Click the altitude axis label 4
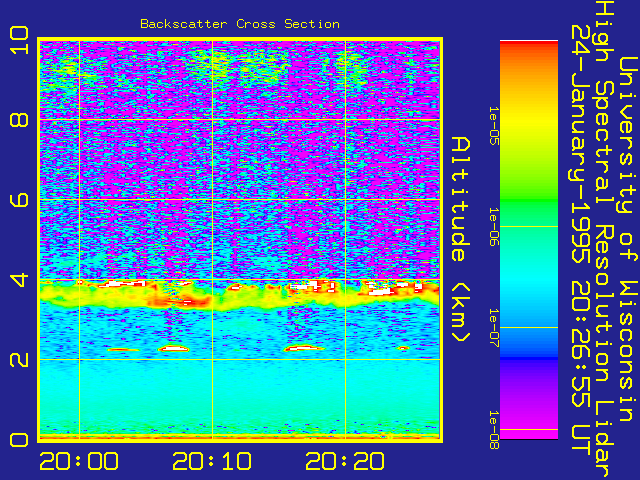 point(20,280)
